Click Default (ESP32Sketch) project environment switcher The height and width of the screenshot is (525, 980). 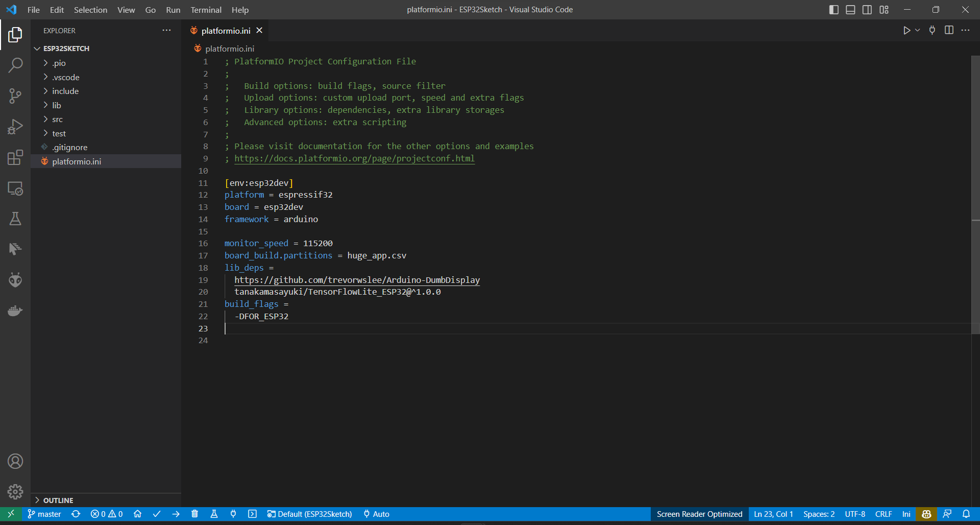(309, 514)
